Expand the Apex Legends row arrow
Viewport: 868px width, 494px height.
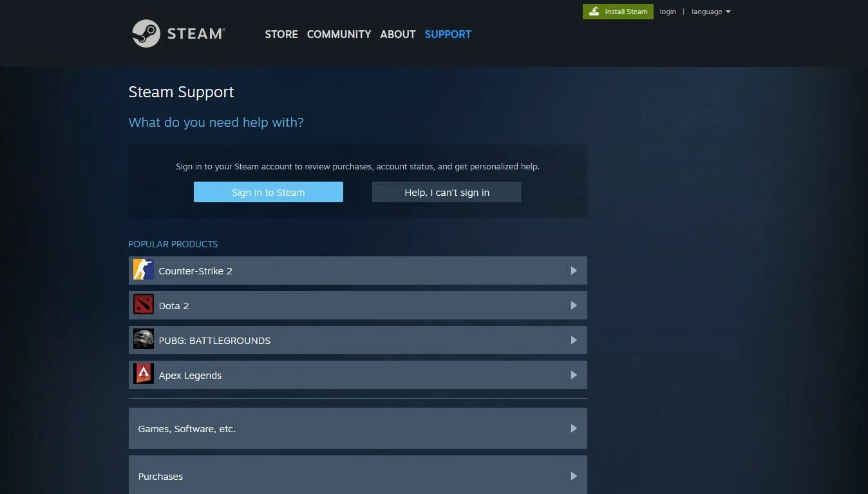573,375
